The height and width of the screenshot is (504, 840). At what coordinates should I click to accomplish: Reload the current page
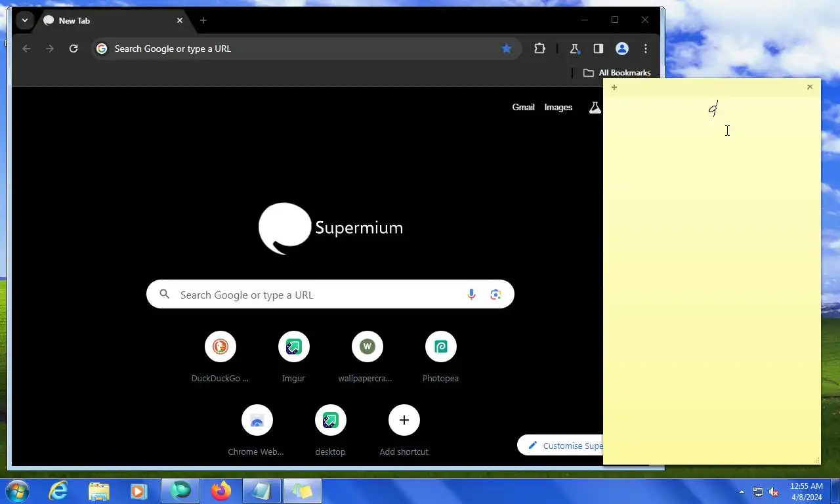click(x=73, y=49)
